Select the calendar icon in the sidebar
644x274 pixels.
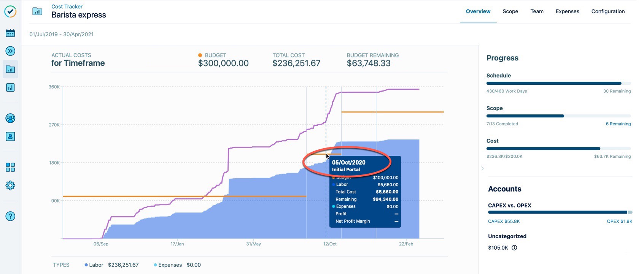click(x=10, y=33)
